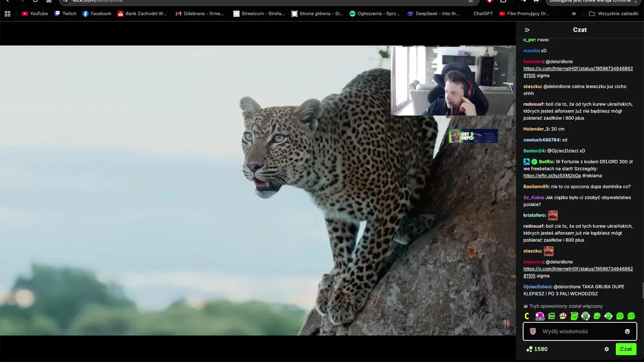Insert the last smiling green emote in row
The height and width of the screenshot is (362, 644).
tap(631, 316)
